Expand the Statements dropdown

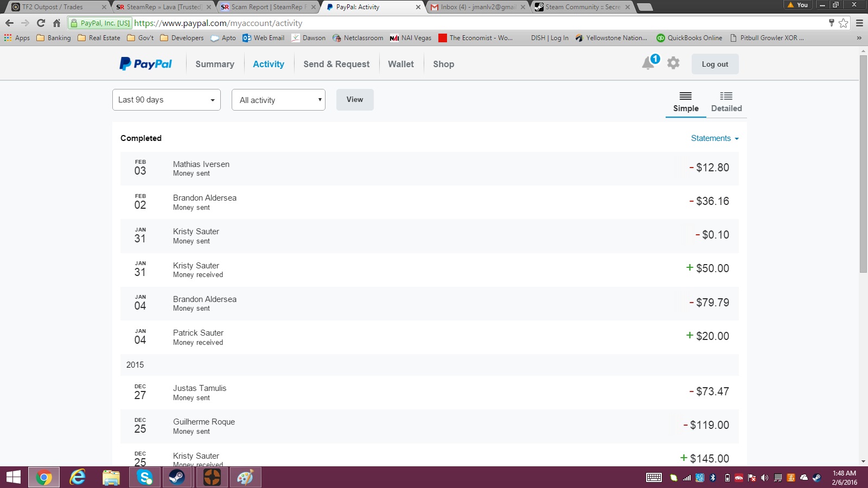714,138
